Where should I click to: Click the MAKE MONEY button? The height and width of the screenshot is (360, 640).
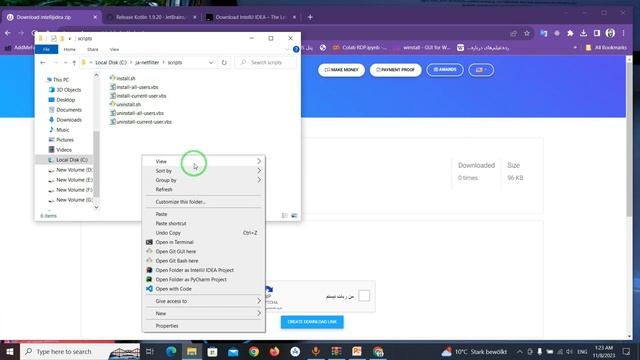point(341,70)
